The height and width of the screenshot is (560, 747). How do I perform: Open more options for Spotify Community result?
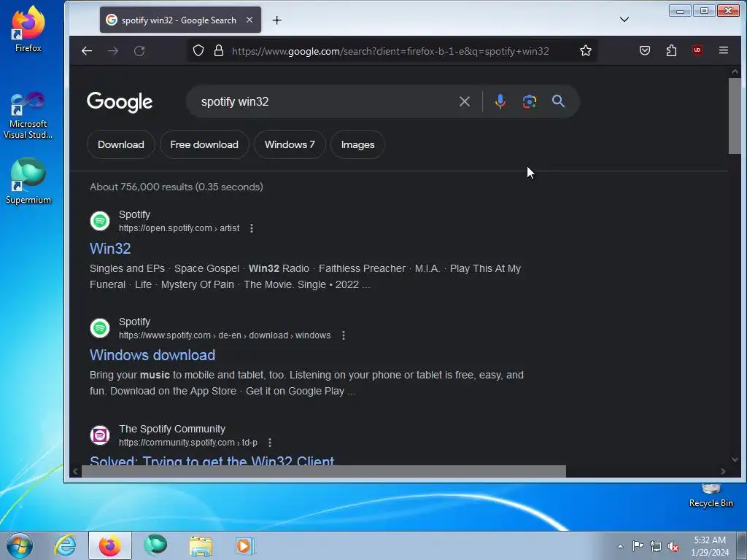pos(270,443)
